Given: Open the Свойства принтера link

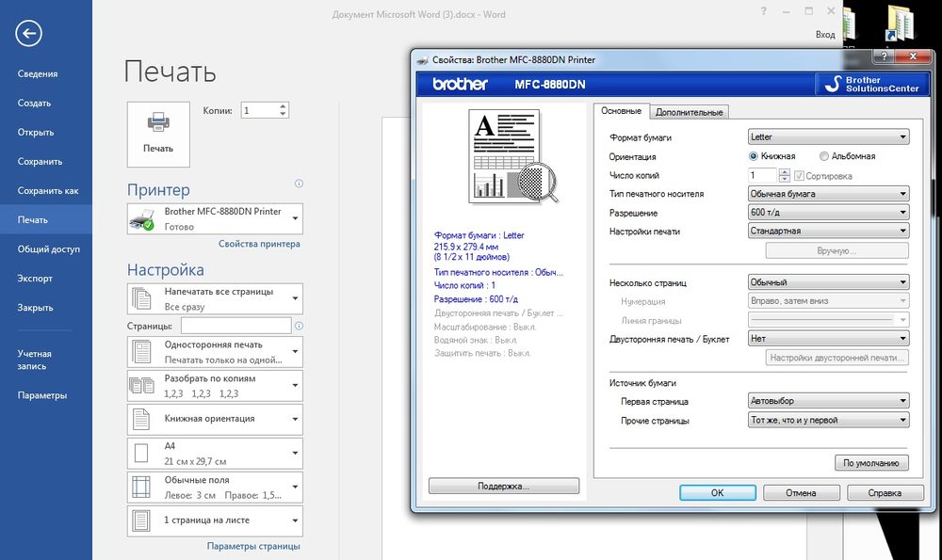Looking at the screenshot, I should (x=259, y=244).
